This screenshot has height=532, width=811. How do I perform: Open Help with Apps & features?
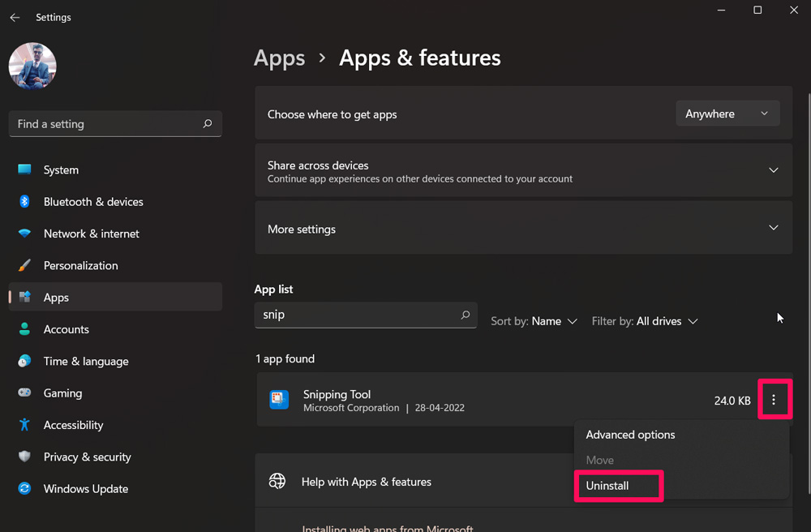(x=367, y=482)
